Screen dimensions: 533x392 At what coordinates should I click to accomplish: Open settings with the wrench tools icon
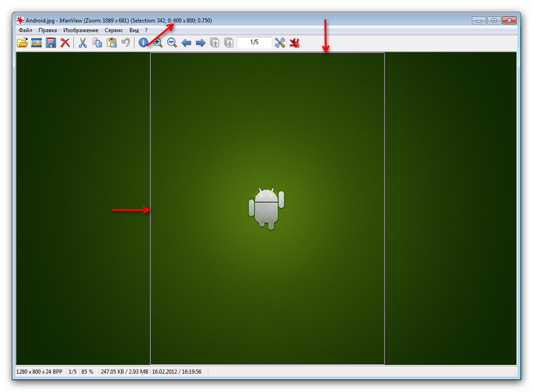click(280, 43)
